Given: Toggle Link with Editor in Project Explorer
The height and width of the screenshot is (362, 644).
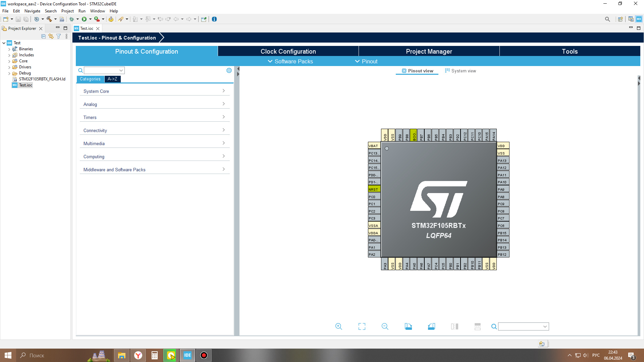Looking at the screenshot, I should (51, 36).
